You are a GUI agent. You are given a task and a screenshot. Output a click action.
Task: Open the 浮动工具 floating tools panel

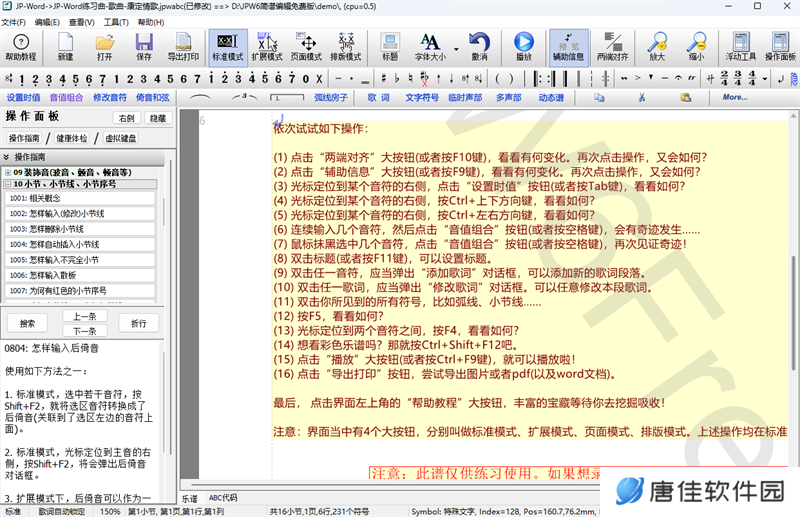(x=741, y=47)
